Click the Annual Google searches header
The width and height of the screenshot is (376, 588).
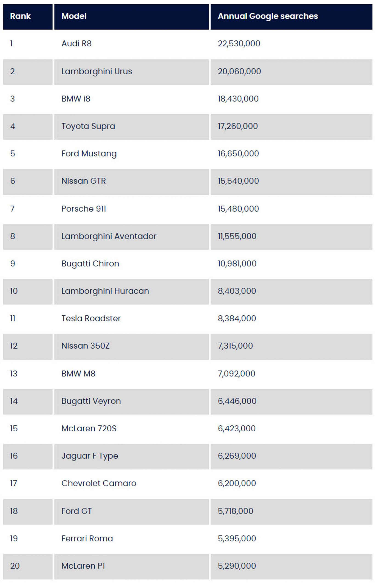pos(268,16)
